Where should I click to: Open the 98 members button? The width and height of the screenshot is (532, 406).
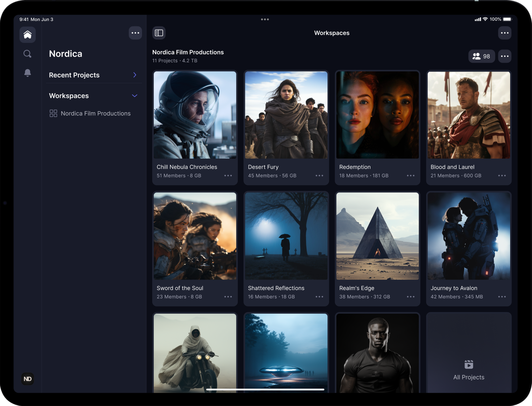[x=481, y=56]
